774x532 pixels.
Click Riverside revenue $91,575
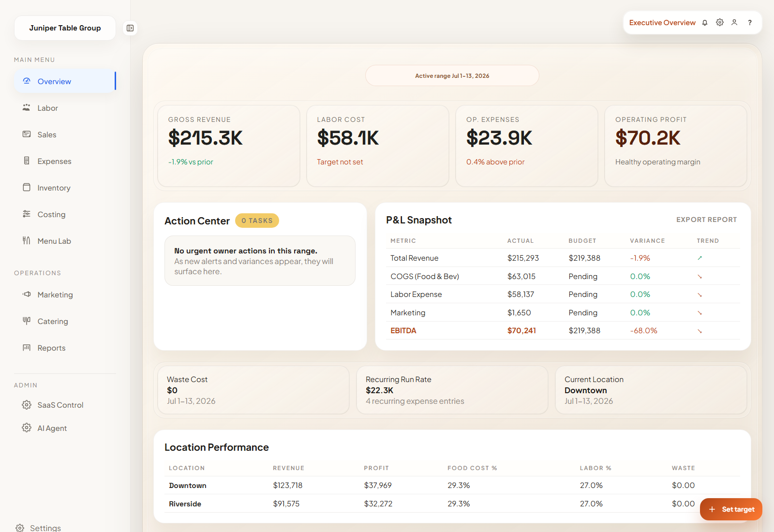tap(286, 504)
